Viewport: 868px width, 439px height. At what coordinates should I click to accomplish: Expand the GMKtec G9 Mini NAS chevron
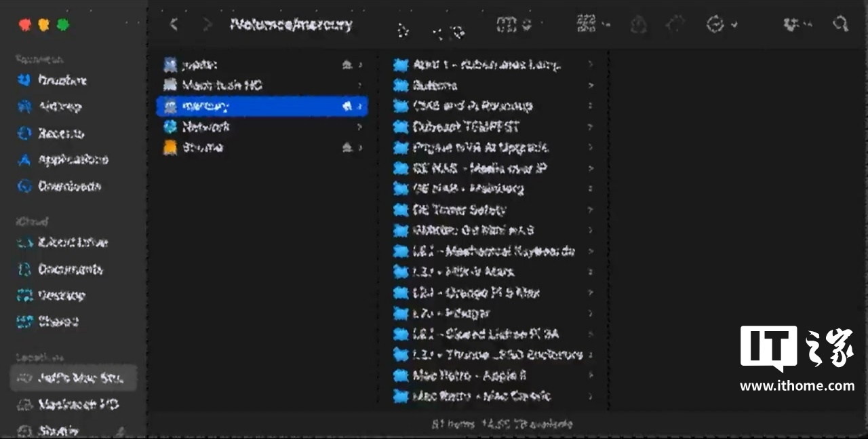click(x=590, y=230)
